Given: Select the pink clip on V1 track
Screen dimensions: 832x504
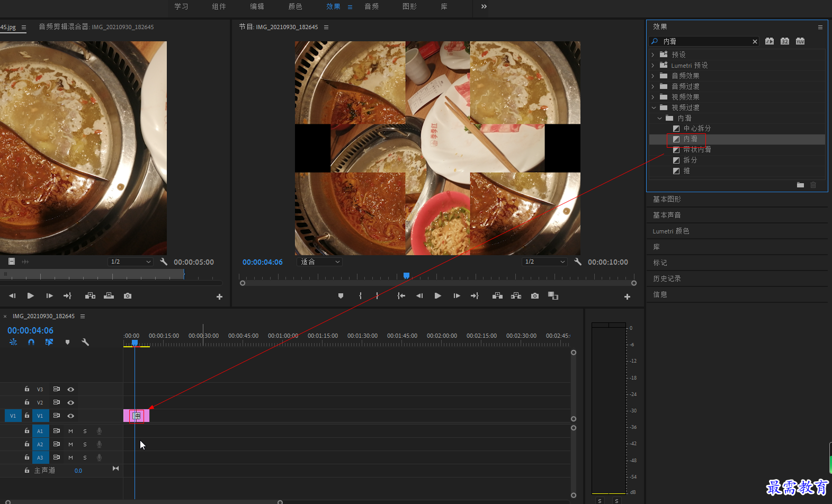Looking at the screenshot, I should point(136,416).
